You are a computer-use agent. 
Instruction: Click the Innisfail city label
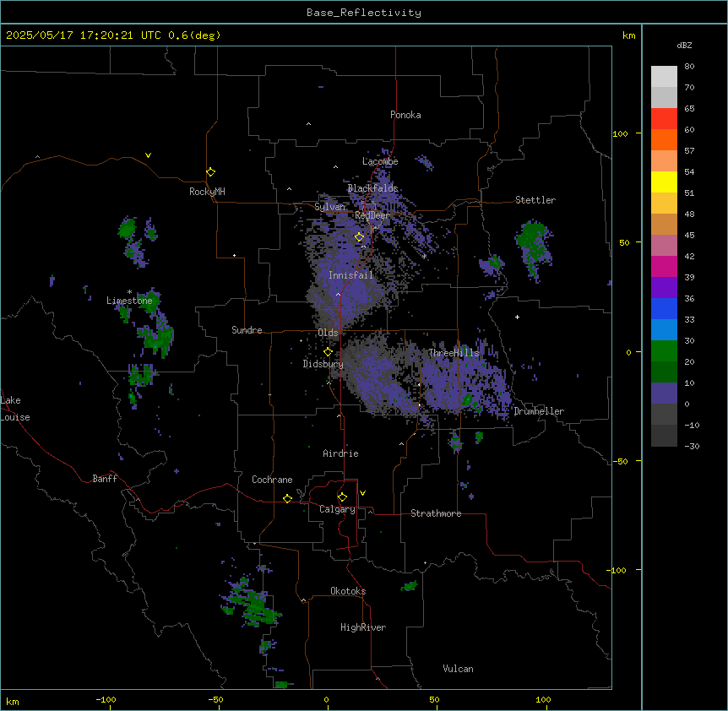coord(350,275)
